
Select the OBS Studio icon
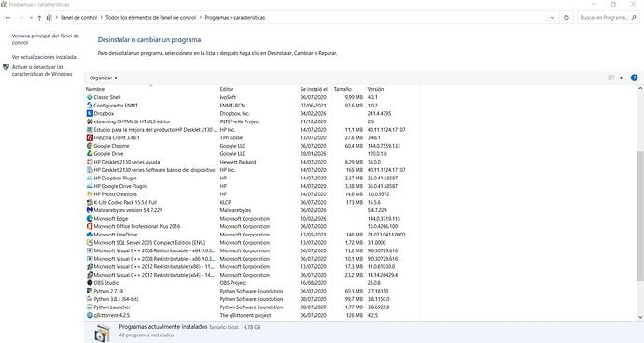90,283
